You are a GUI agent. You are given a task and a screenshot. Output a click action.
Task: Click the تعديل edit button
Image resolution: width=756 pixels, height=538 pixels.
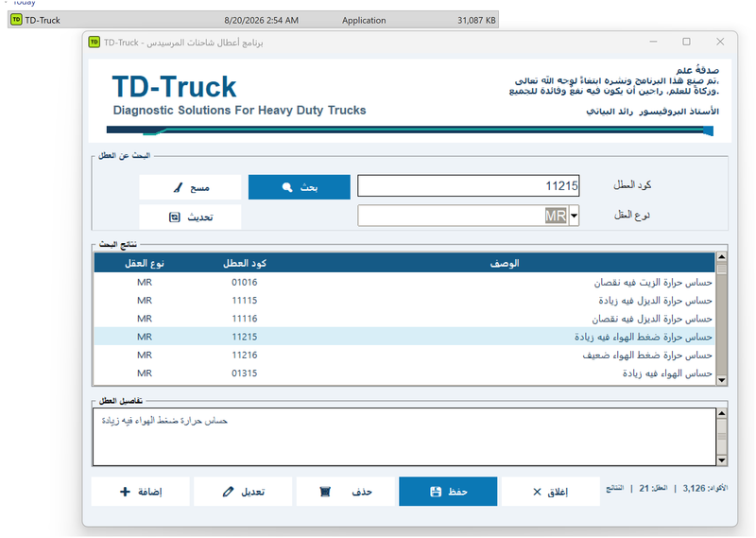(x=243, y=491)
